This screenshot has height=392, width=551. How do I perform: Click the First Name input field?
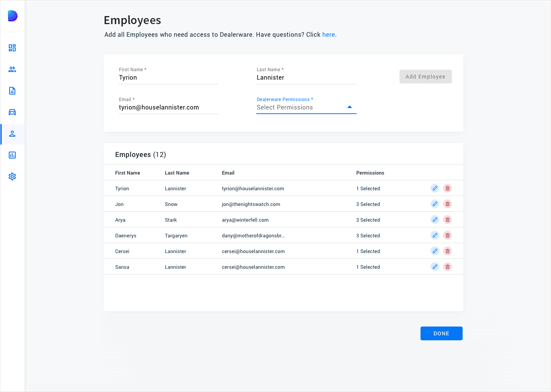click(x=168, y=78)
